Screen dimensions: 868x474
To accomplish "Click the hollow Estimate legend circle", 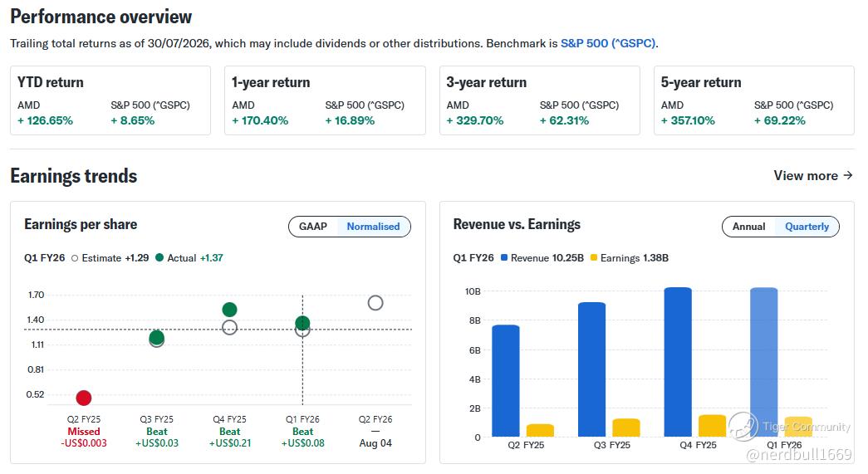I will 75,258.
